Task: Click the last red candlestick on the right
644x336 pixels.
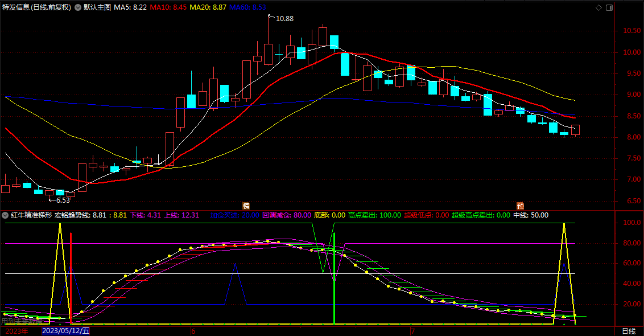Action: [x=575, y=130]
